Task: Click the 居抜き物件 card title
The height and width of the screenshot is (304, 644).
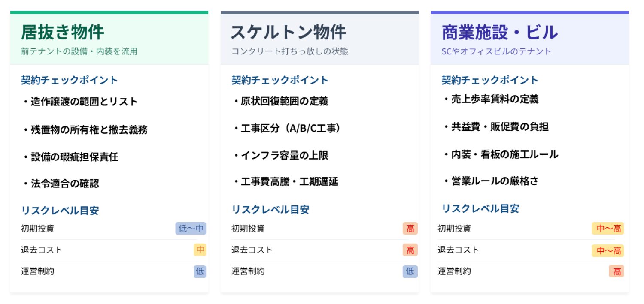Action: (62, 33)
